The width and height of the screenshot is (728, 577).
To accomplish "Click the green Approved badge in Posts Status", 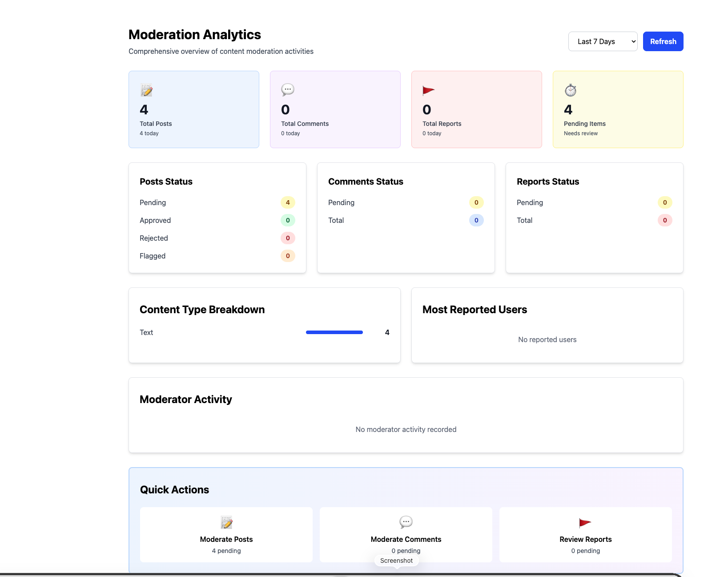I will (x=288, y=220).
